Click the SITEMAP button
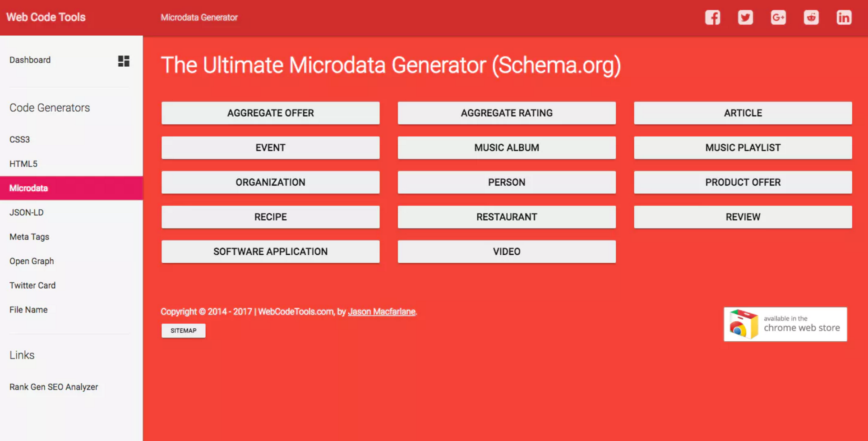The image size is (868, 441). click(183, 331)
